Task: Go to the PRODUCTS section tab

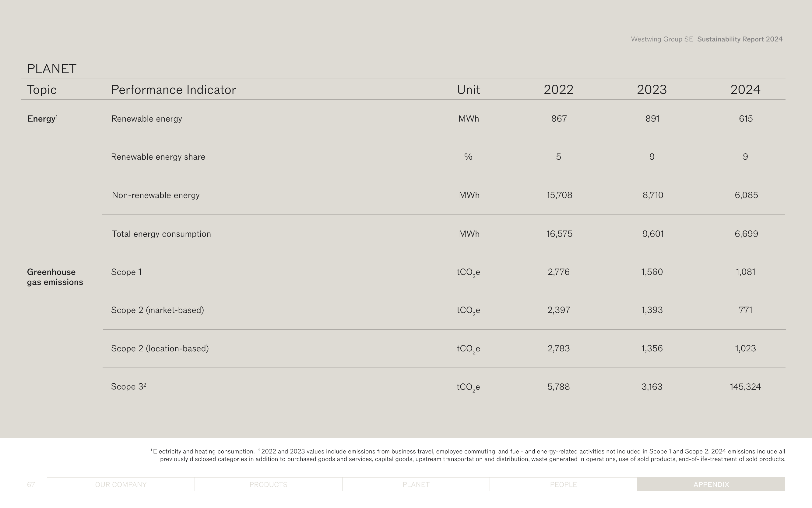Action: (x=269, y=484)
